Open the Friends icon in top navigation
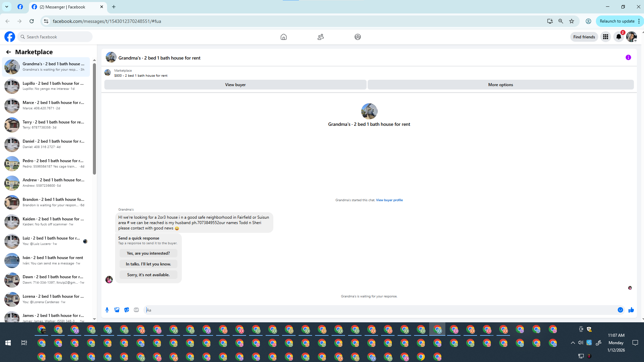The image size is (644, 362). click(320, 37)
